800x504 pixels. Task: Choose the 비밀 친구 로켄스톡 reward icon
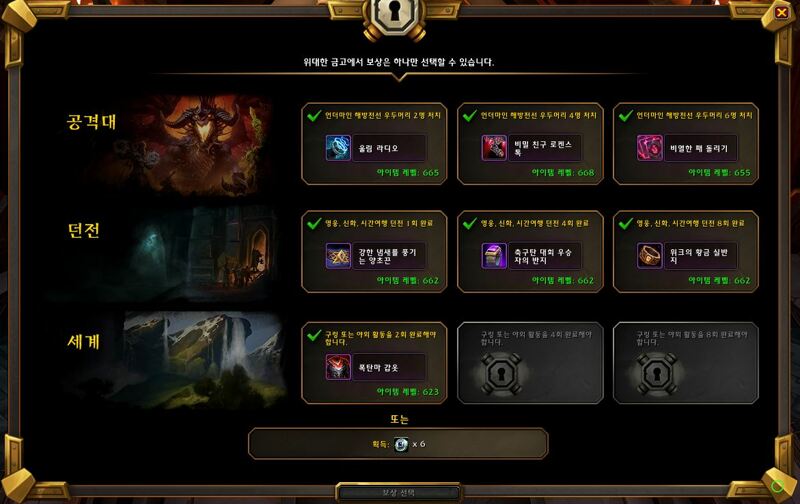494,148
